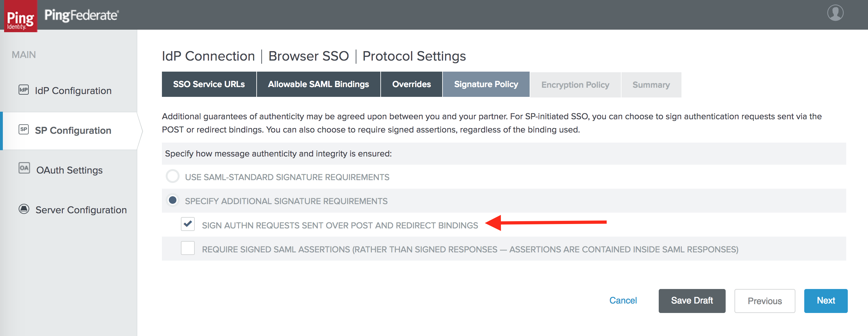
Task: Open OAuth Settings via its sidebar icon
Action: (69, 170)
